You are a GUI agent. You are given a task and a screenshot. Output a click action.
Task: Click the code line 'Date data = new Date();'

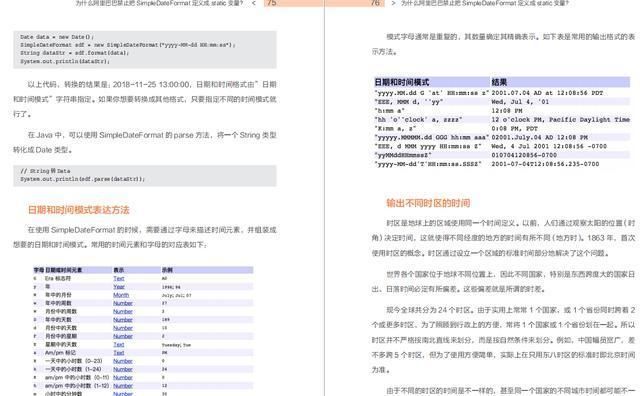[x=57, y=37]
